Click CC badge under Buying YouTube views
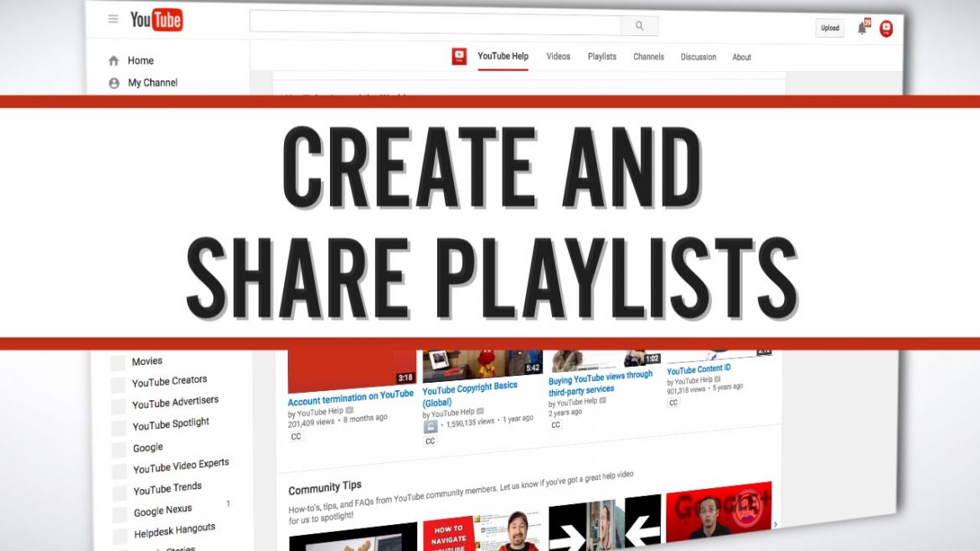The image size is (980, 551). [555, 425]
